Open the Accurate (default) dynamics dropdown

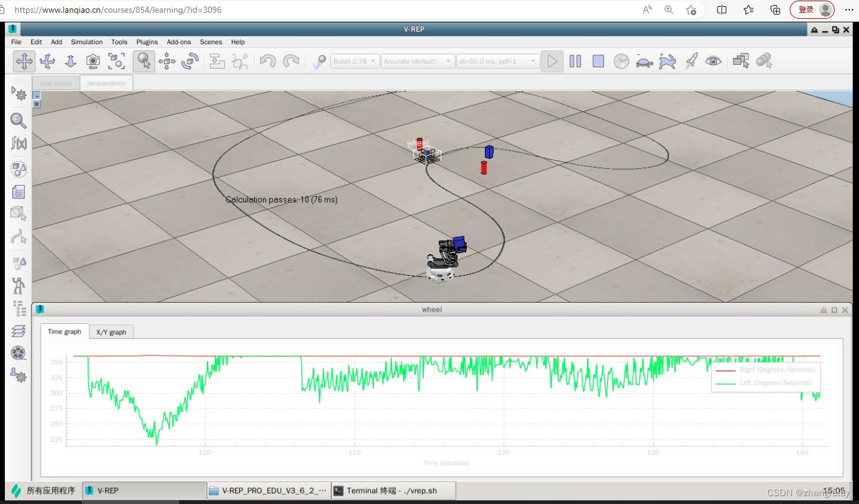coord(418,61)
